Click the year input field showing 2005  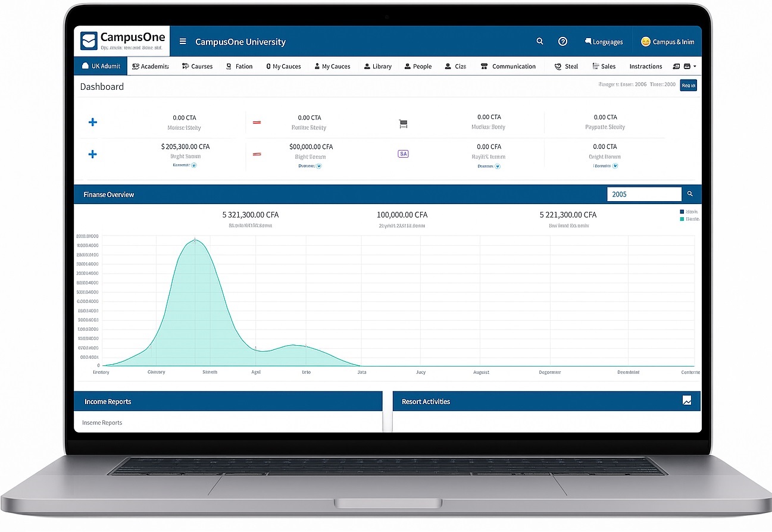pyautogui.click(x=643, y=194)
